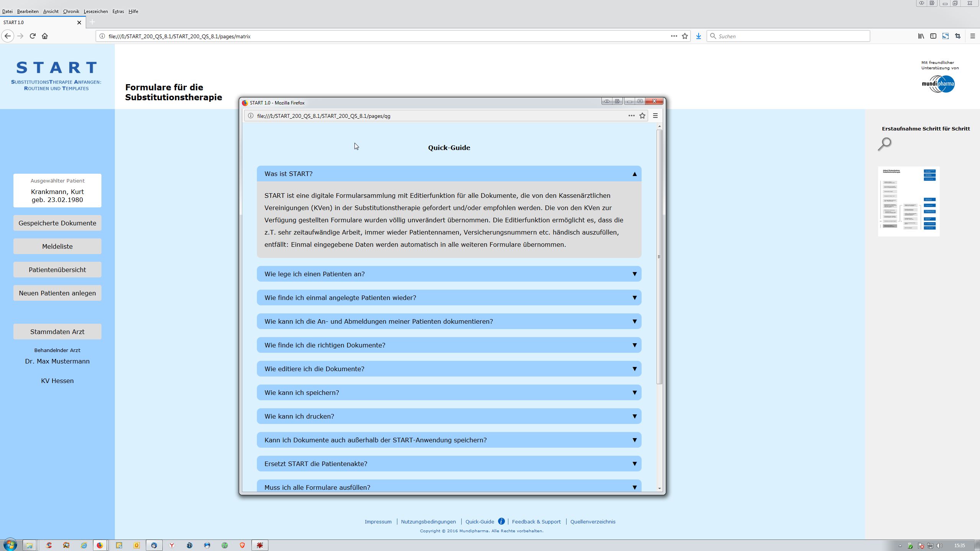Collapse the 'Was ist START?' section
The height and width of the screenshot is (551, 980).
click(x=449, y=174)
